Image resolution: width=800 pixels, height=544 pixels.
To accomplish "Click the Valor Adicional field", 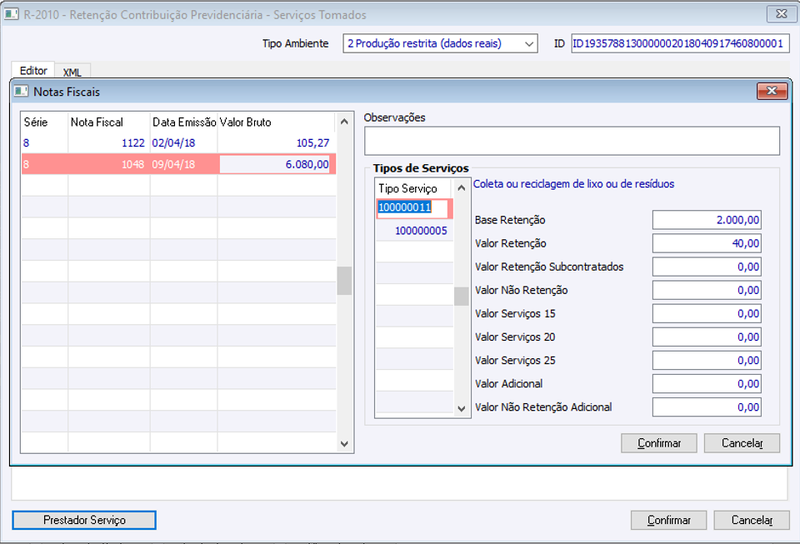I will point(707,384).
